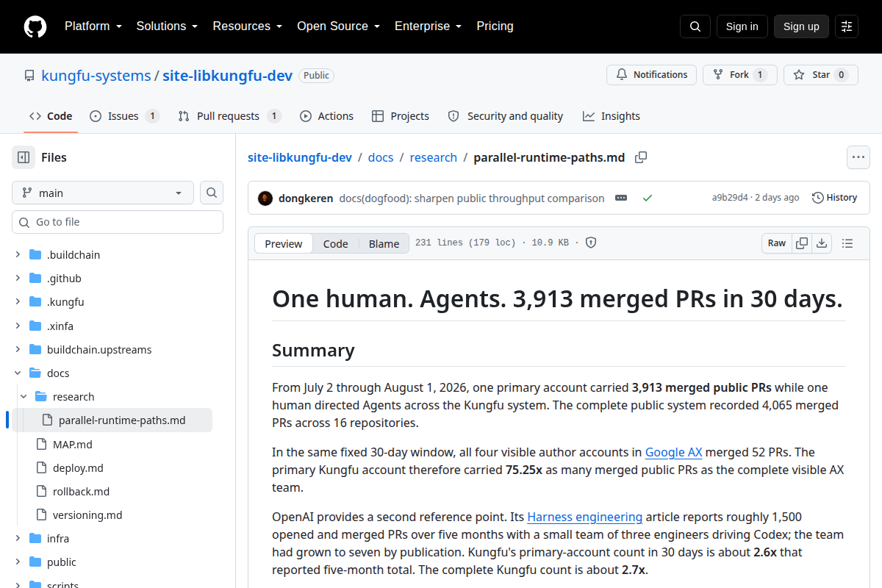The height and width of the screenshot is (588, 882).
Task: Select MAP.md file in tree
Action: (73, 444)
